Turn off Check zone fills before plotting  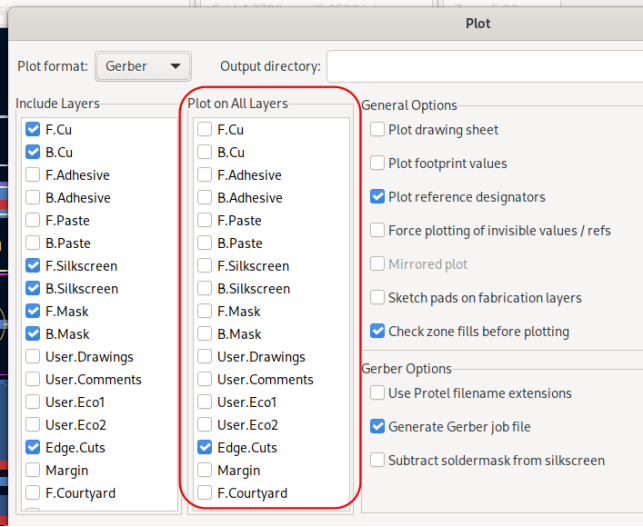(x=377, y=331)
